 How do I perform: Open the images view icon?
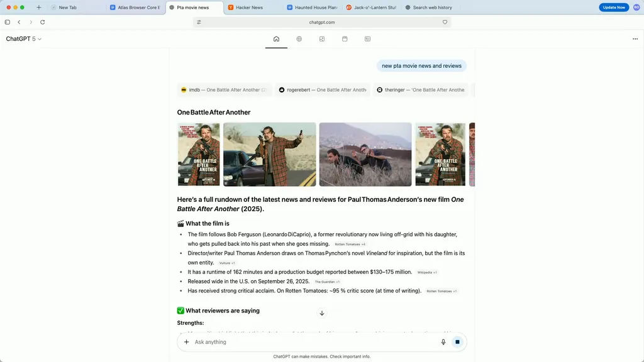pos(321,38)
